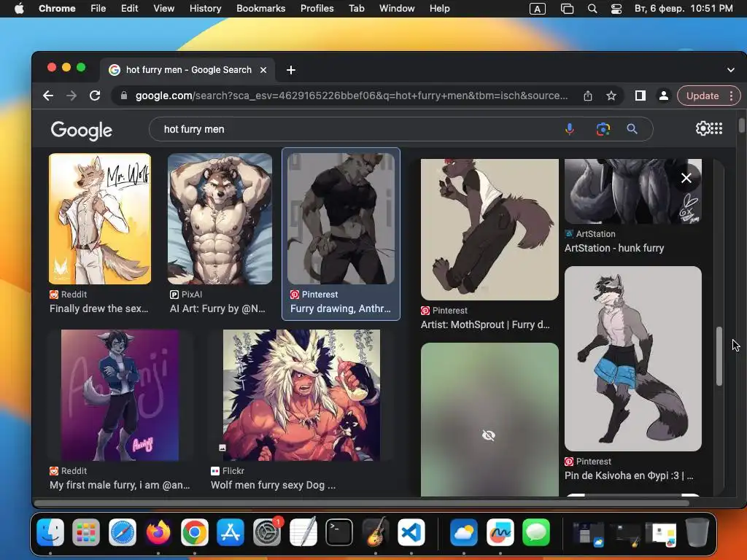Reload the Google search page

pyautogui.click(x=95, y=96)
